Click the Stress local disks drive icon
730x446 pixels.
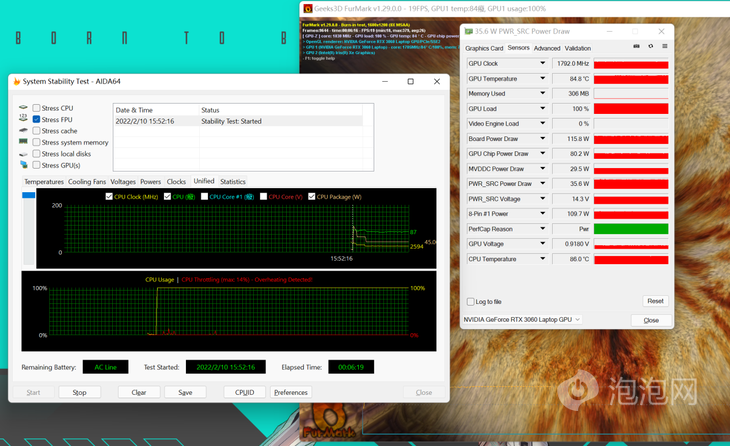(x=23, y=154)
